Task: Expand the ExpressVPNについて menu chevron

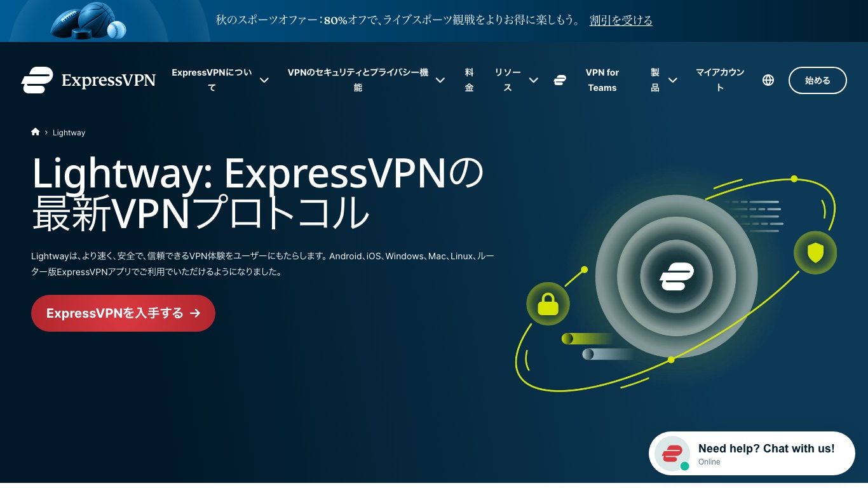Action: click(x=264, y=80)
